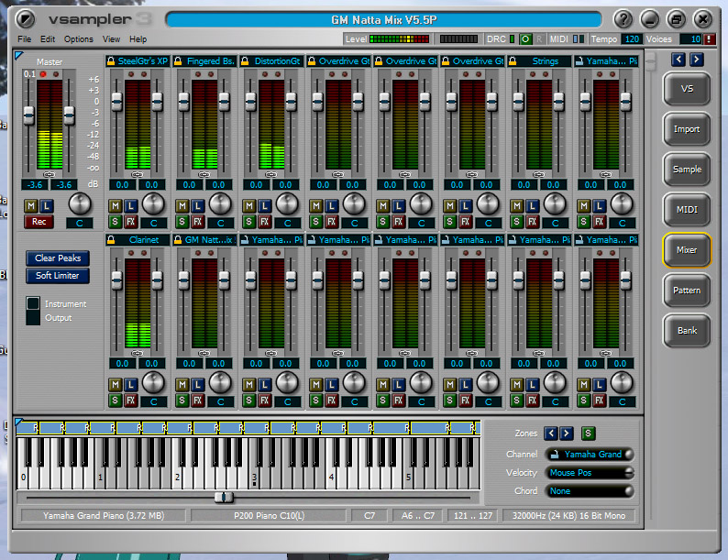
Task: Mute the SteelGtr's XP channel
Action: pyautogui.click(x=116, y=206)
